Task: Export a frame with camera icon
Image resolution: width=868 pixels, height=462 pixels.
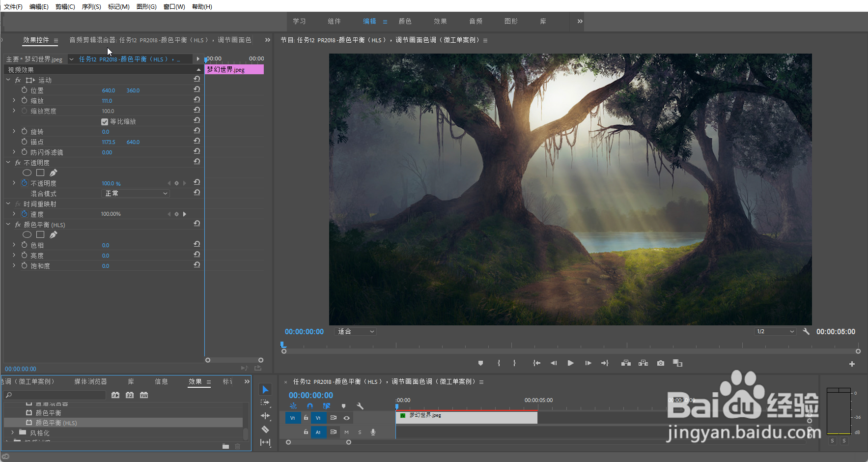Action: pyautogui.click(x=661, y=363)
